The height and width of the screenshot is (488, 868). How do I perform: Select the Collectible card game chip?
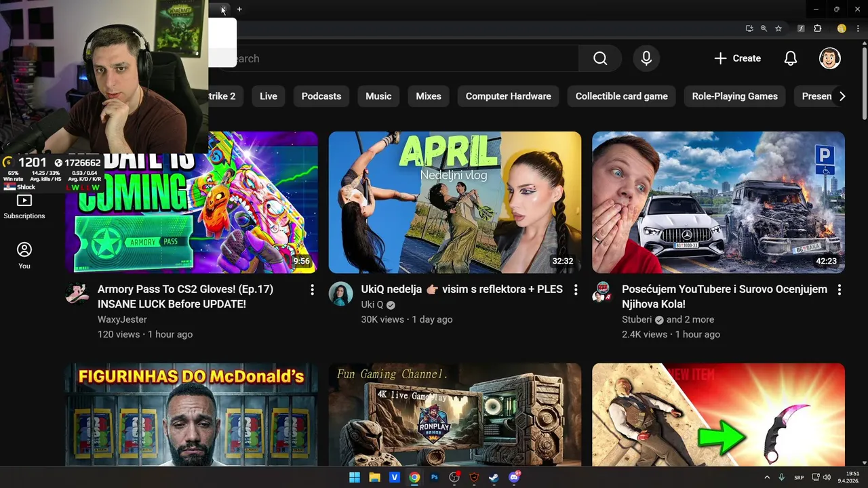(622, 96)
